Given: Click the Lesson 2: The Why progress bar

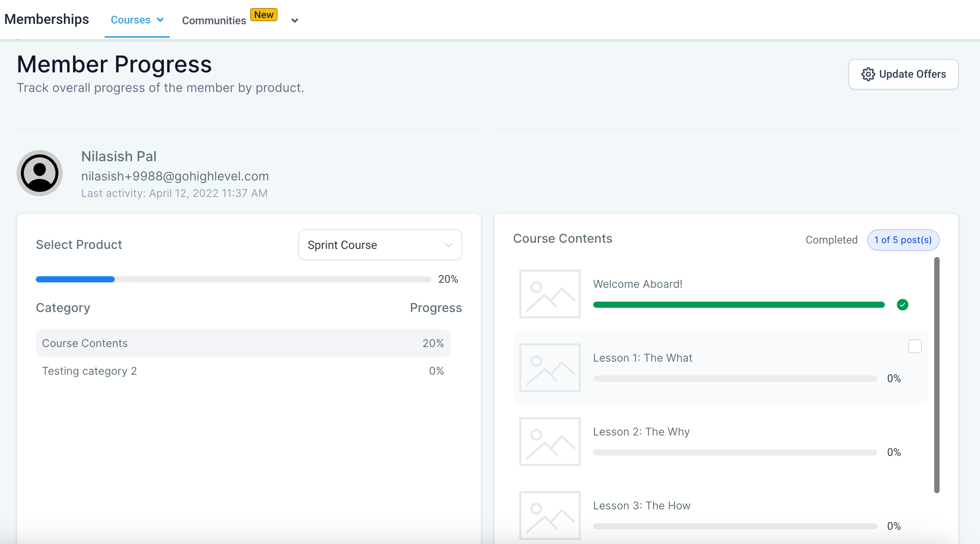Looking at the screenshot, I should tap(735, 452).
